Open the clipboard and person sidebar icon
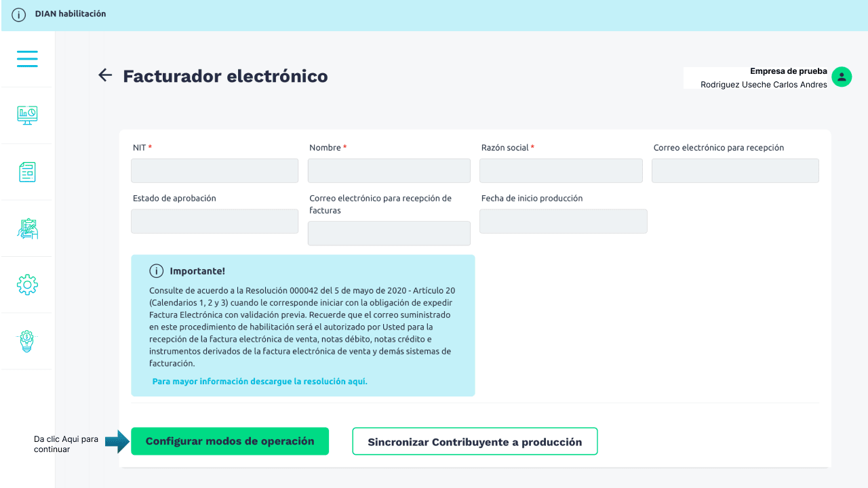 pos(27,228)
